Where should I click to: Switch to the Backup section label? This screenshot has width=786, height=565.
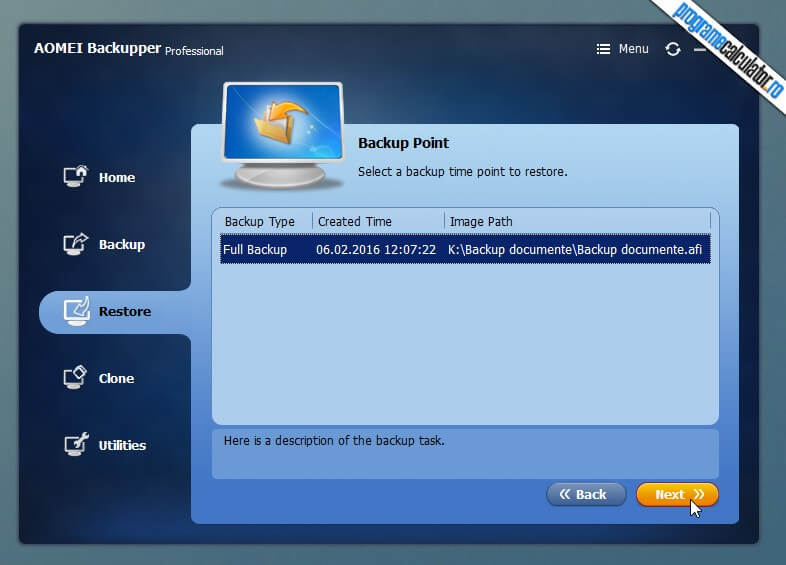pyautogui.click(x=122, y=245)
